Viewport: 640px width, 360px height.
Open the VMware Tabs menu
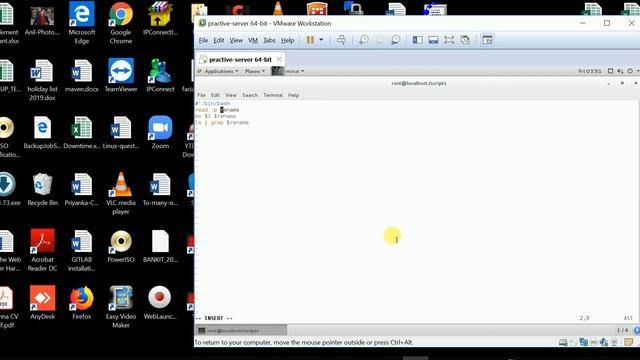(269, 40)
